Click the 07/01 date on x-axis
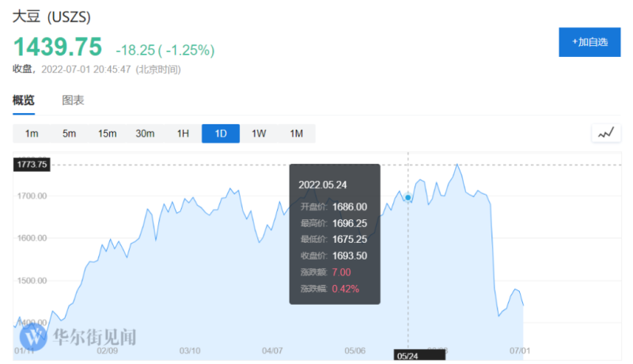The width and height of the screenshot is (633, 364). click(x=518, y=350)
